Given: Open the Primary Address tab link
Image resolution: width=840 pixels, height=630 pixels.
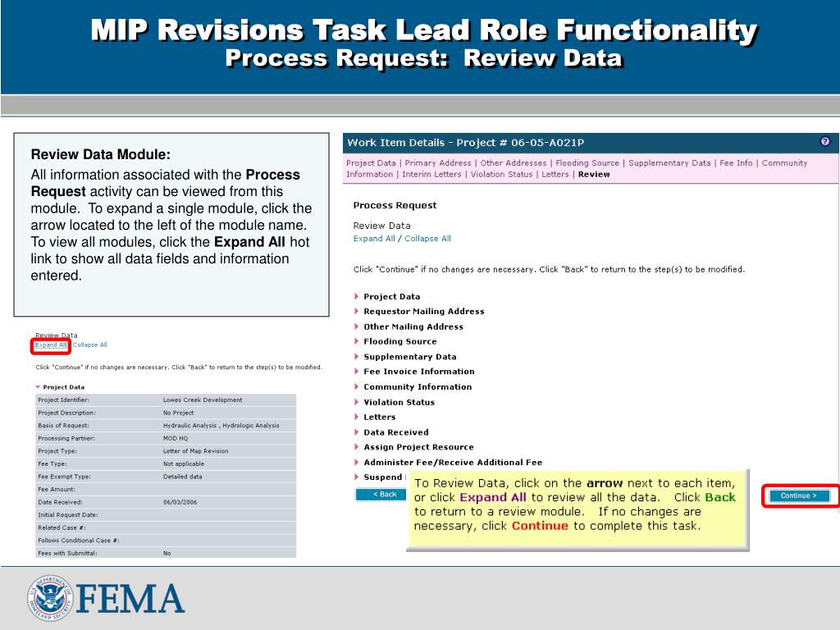Looking at the screenshot, I should [438, 163].
